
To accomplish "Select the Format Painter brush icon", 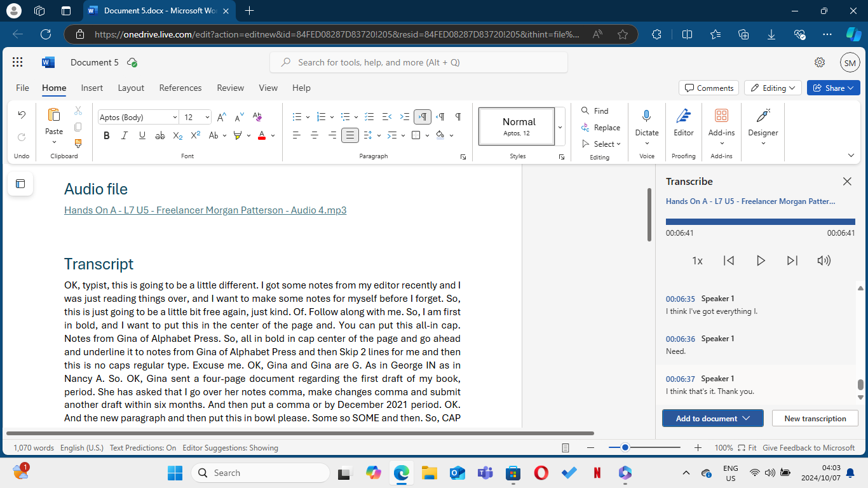I will 78,144.
